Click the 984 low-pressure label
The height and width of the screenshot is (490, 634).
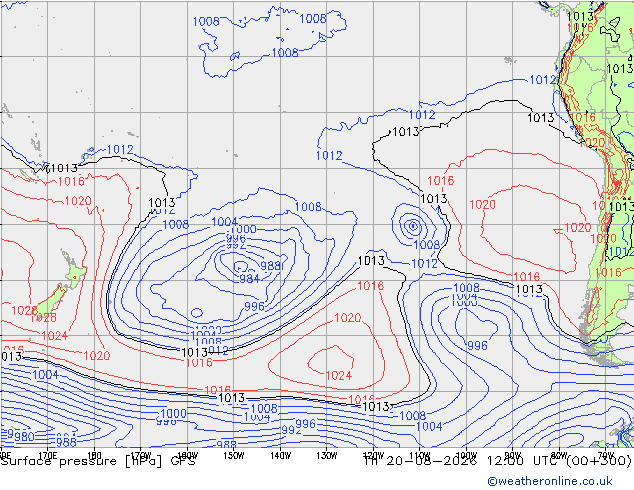tap(249, 279)
